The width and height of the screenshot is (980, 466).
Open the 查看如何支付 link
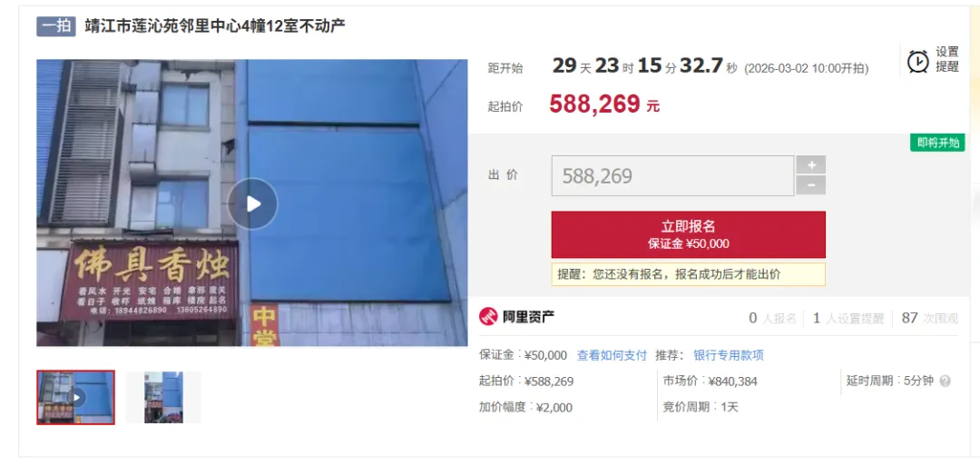[612, 355]
